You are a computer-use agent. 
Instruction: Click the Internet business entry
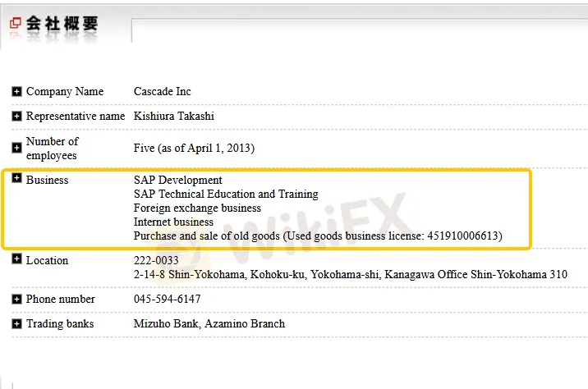click(173, 222)
